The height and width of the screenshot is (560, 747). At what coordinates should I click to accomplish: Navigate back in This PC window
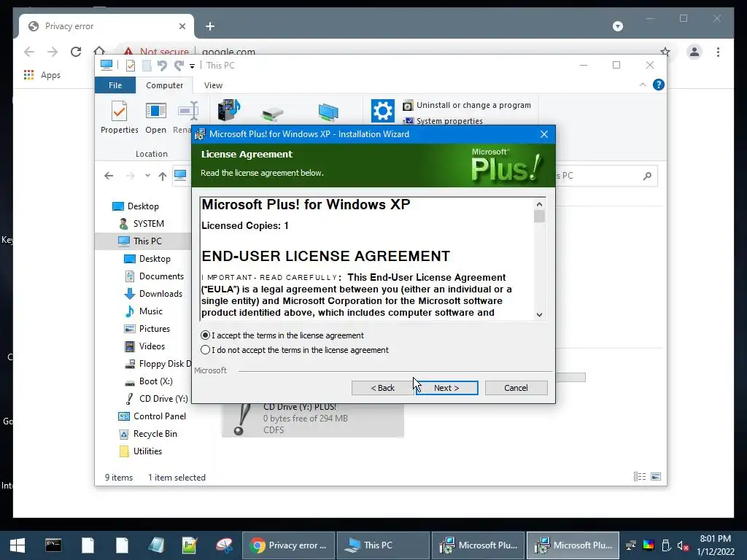(x=109, y=176)
